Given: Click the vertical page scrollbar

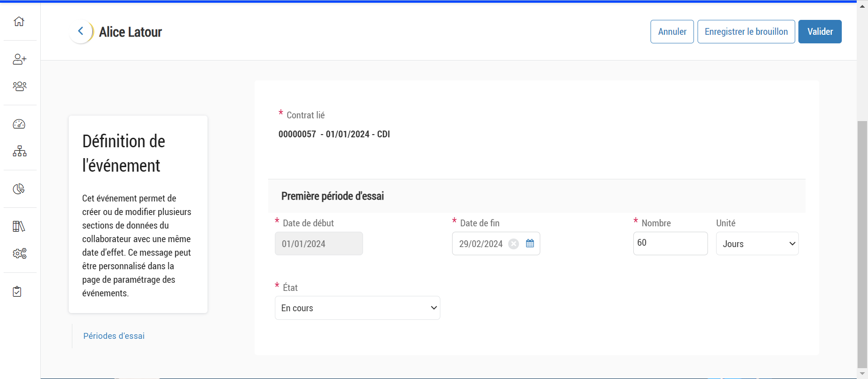Looking at the screenshot, I should (x=862, y=244).
